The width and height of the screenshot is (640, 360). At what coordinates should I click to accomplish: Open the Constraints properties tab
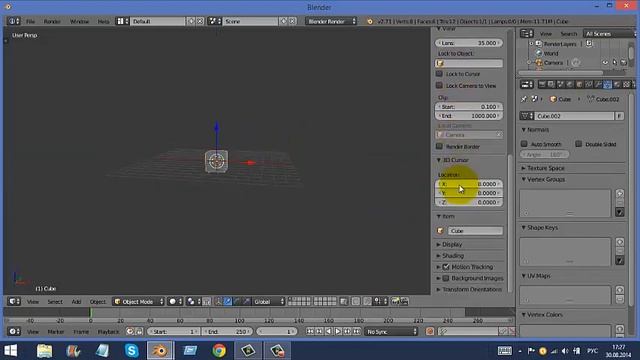coord(589,84)
